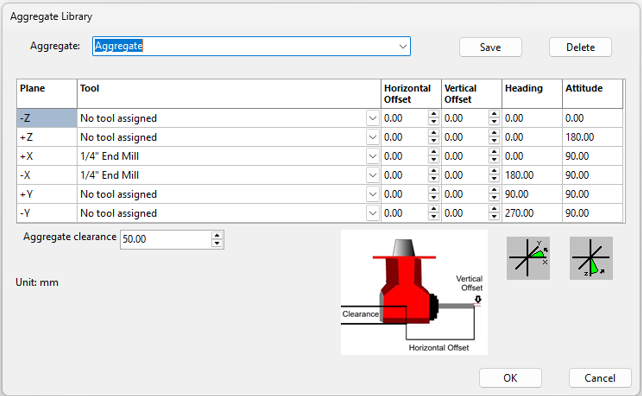Adjust the +Z vertical offset stepper
Viewport: 642px width, 396px height.
point(494,137)
